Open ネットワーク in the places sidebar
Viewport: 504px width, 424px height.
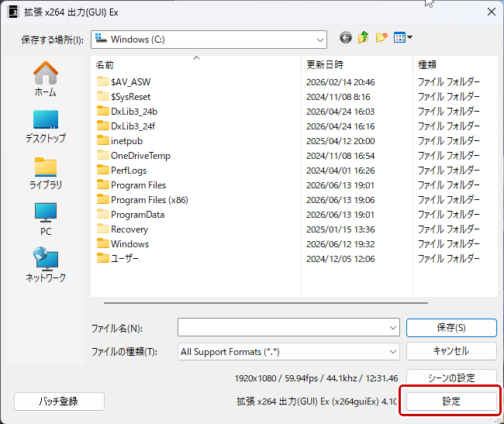(46, 264)
